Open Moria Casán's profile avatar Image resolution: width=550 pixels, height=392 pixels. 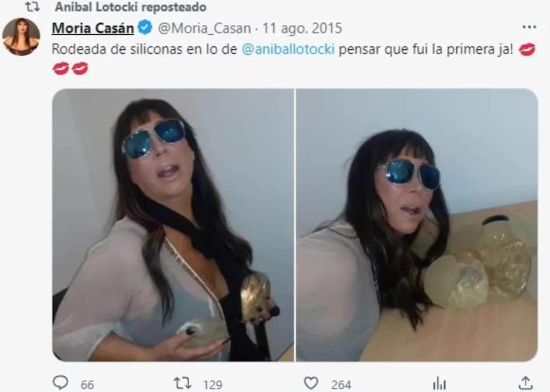[x=21, y=37]
